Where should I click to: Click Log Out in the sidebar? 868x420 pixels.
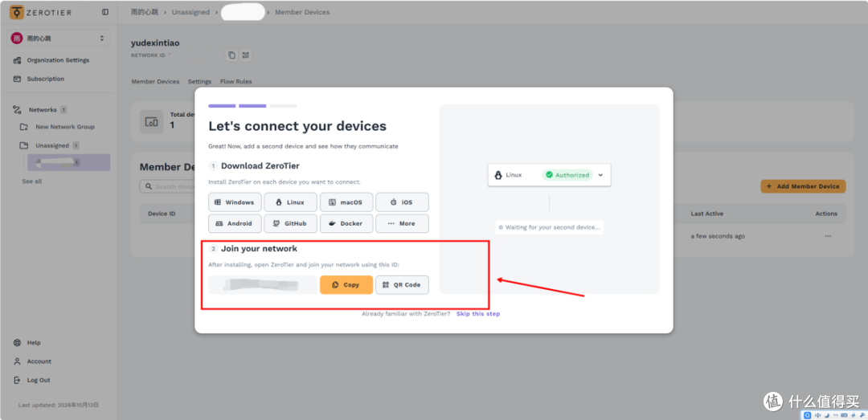39,380
